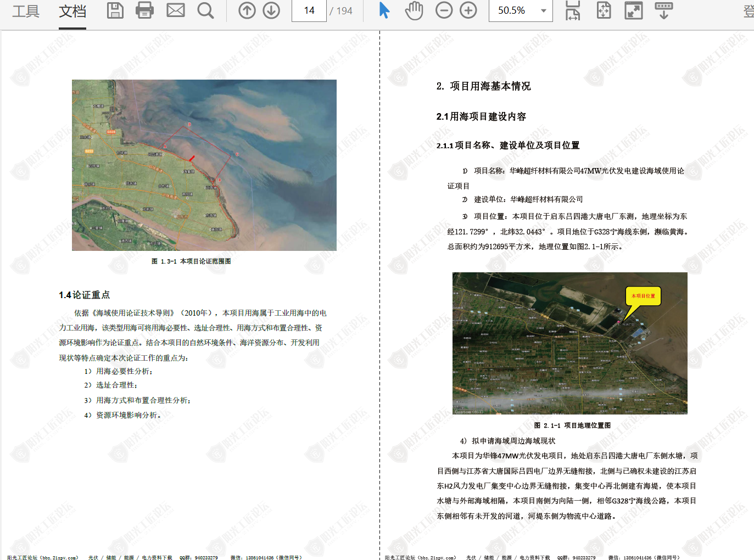Open the 工具 tab

coord(26,11)
